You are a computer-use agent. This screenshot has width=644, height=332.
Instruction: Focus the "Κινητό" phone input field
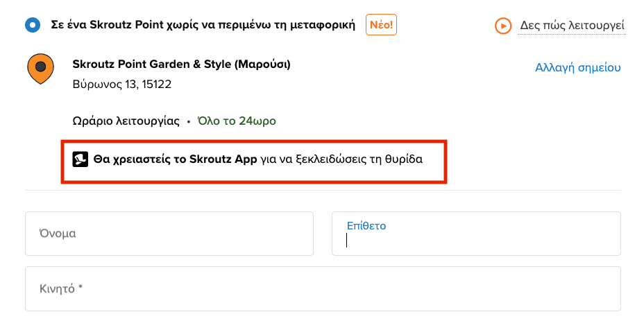click(x=323, y=288)
